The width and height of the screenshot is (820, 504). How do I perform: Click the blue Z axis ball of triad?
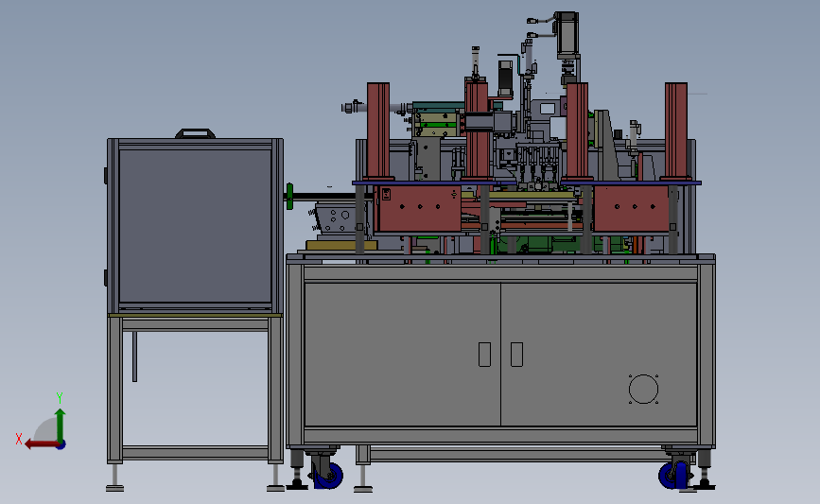click(x=61, y=445)
